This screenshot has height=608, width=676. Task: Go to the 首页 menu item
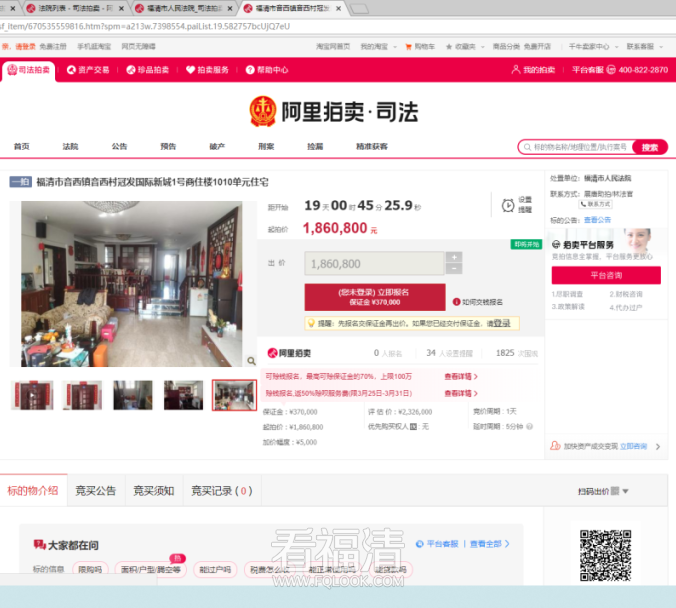pyautogui.click(x=22, y=147)
